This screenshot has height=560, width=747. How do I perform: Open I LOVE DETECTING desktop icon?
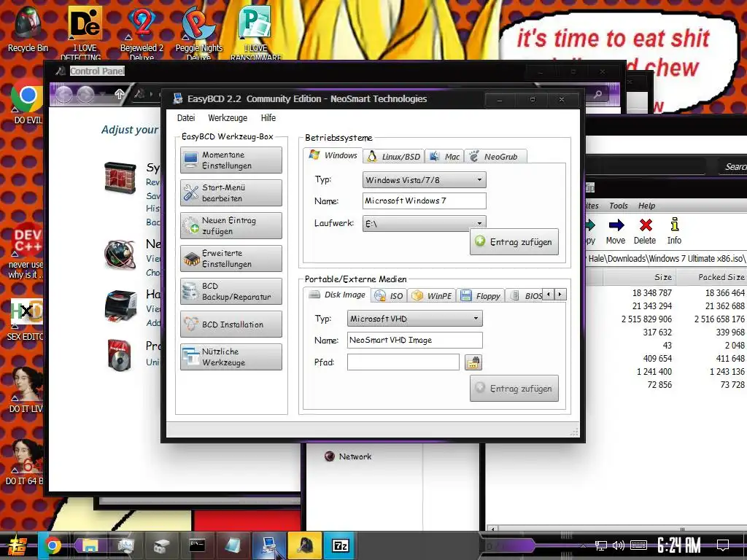[85, 32]
